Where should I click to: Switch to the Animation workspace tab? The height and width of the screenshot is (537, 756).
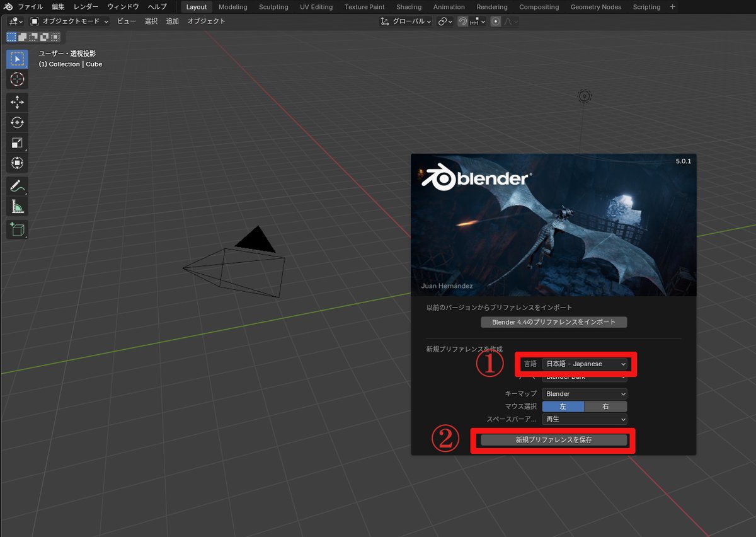coord(449,7)
